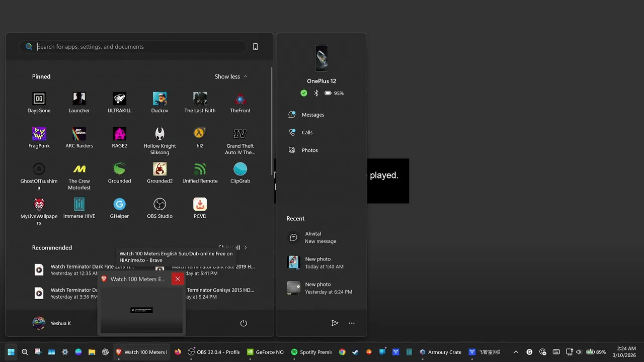Screen dimensions: 644x362
Task: Click the send-to-phone arrow button
Action: [x=335, y=323]
